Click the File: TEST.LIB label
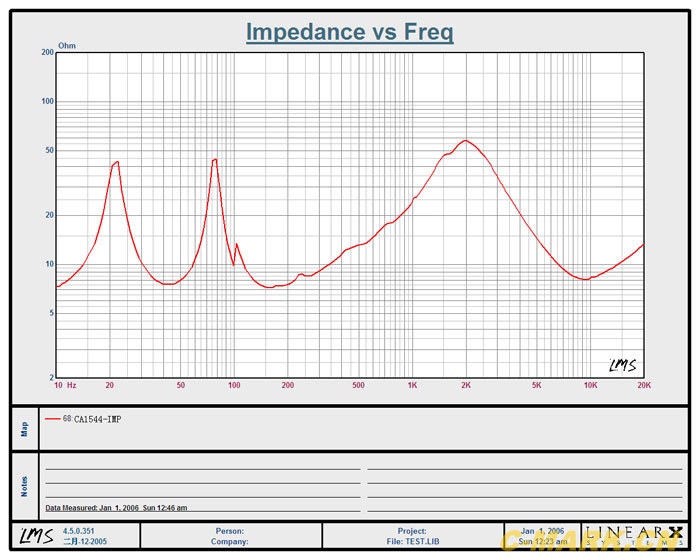 pos(411,542)
